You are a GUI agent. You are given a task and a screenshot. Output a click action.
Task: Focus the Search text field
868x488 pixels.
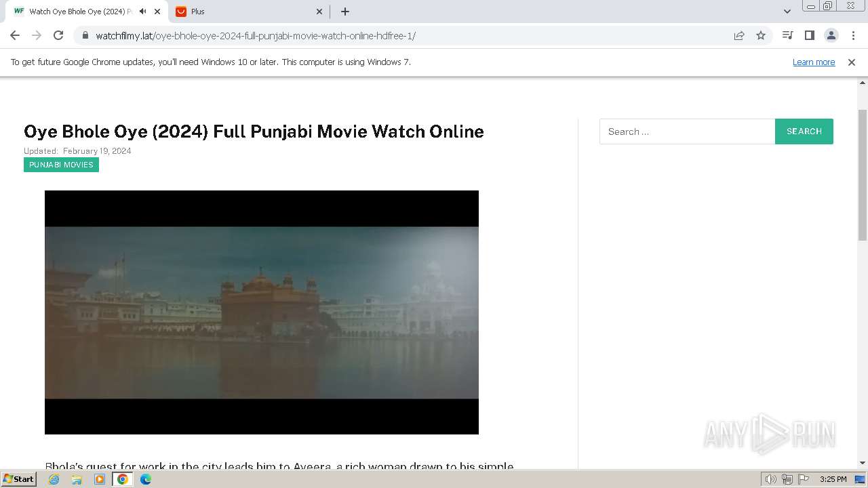tap(687, 131)
